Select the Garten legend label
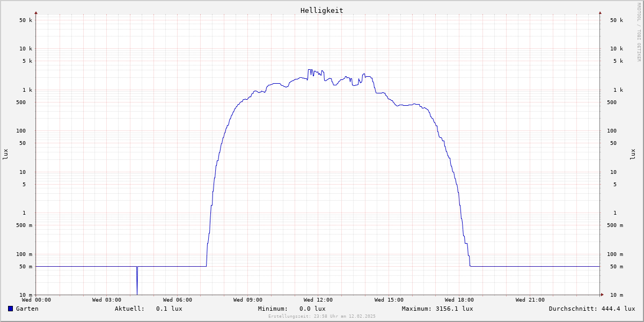Viewport: 644px width, 322px height. pyautogui.click(x=27, y=309)
